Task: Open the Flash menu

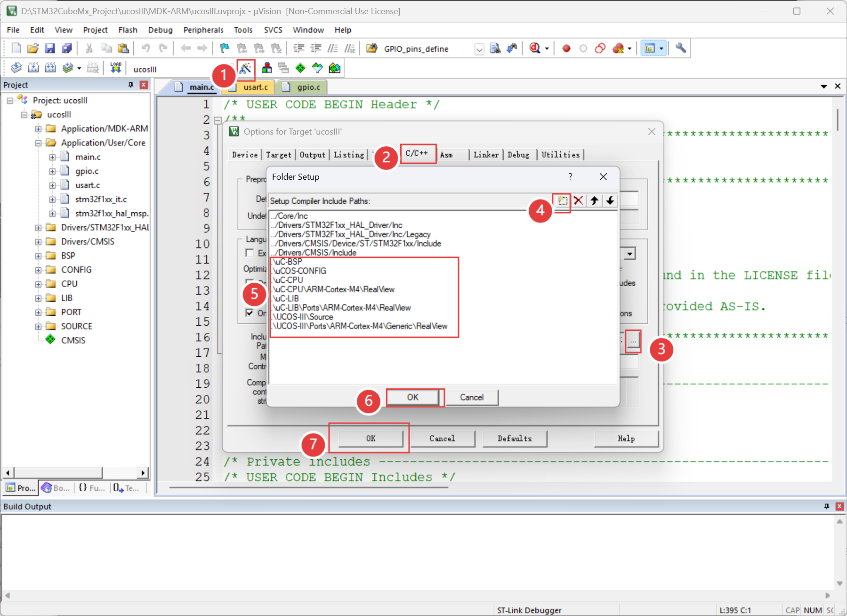Action: point(128,30)
